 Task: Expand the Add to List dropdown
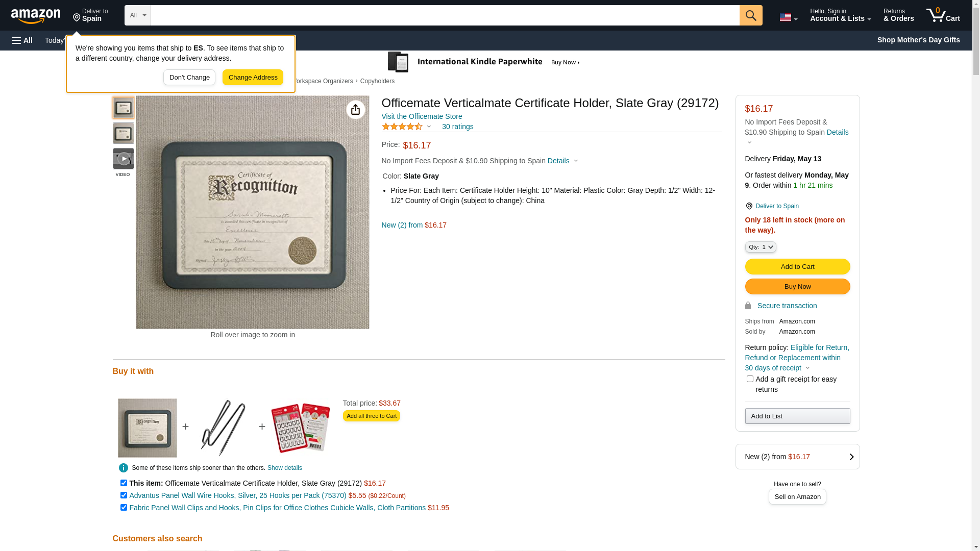coord(797,416)
